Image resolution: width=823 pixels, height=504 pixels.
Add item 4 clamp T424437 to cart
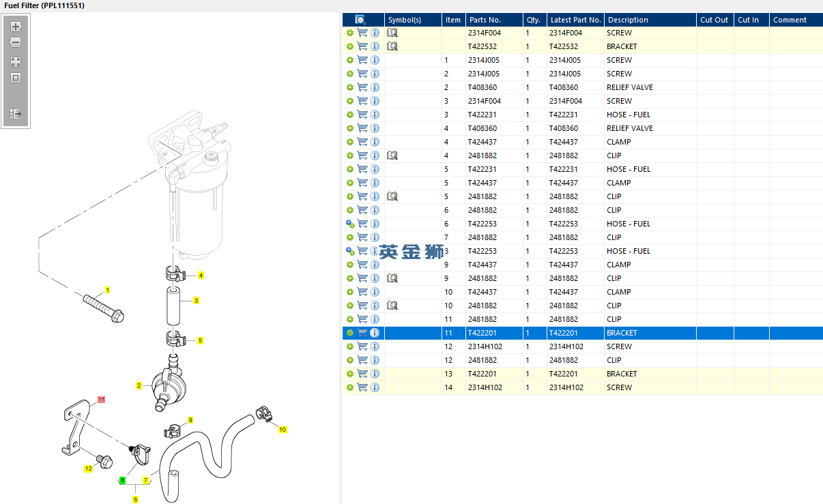coord(362,142)
